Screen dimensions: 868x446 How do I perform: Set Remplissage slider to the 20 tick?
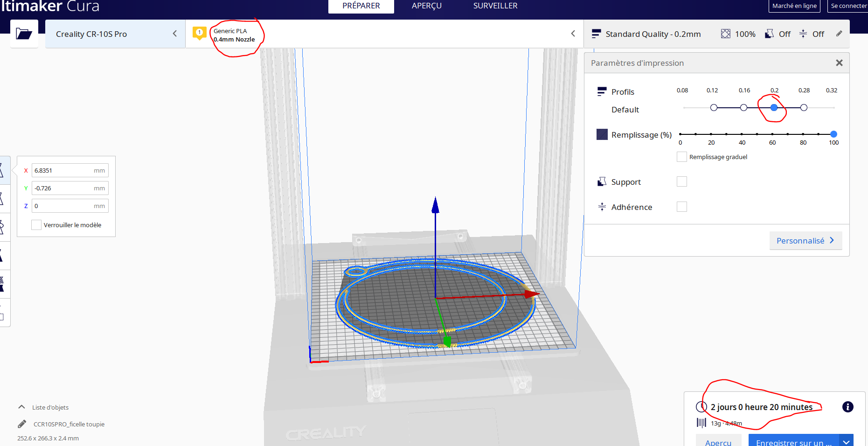(x=711, y=134)
